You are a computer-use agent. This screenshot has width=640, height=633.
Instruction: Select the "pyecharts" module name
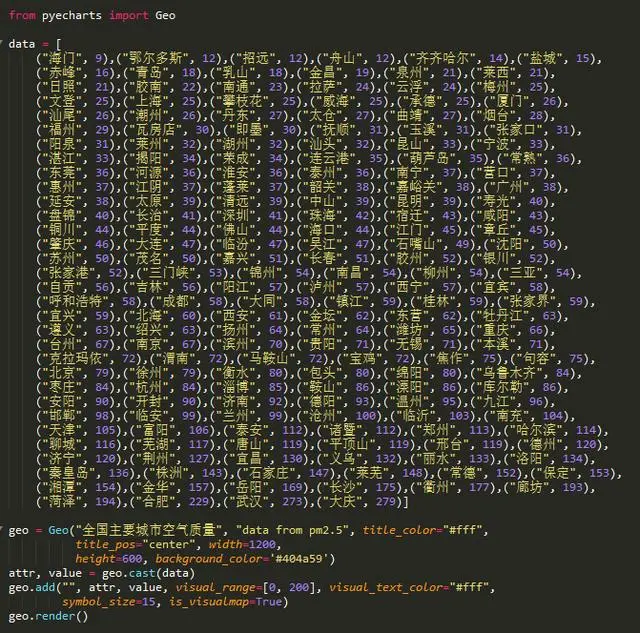point(72,16)
